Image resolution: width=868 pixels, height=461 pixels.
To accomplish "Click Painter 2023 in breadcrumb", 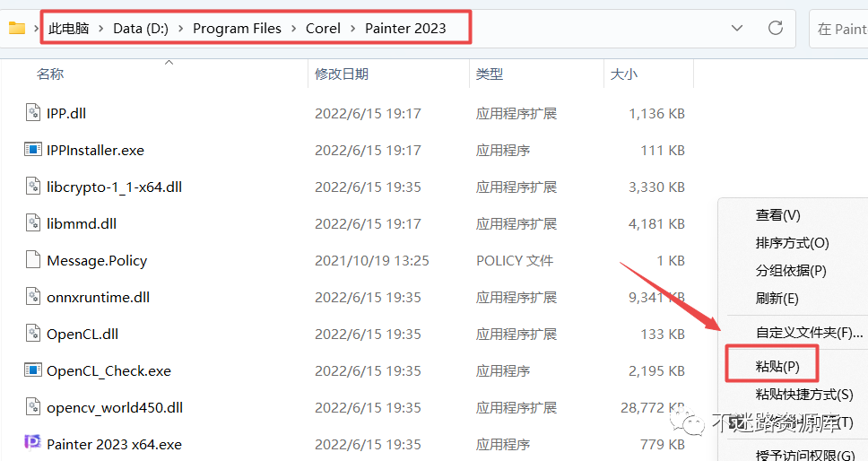I will [405, 28].
